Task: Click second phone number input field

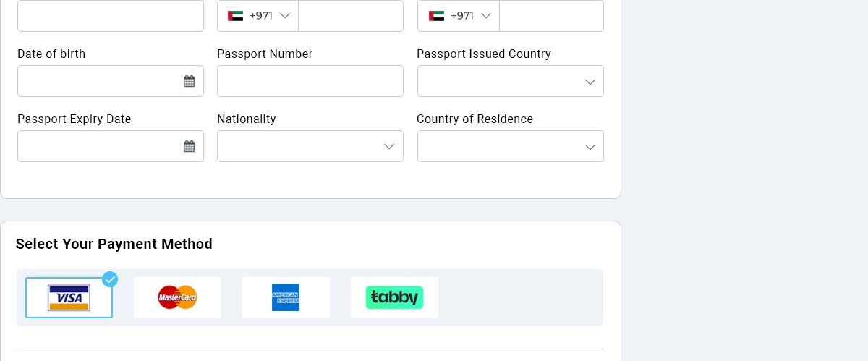Action: click(x=551, y=16)
